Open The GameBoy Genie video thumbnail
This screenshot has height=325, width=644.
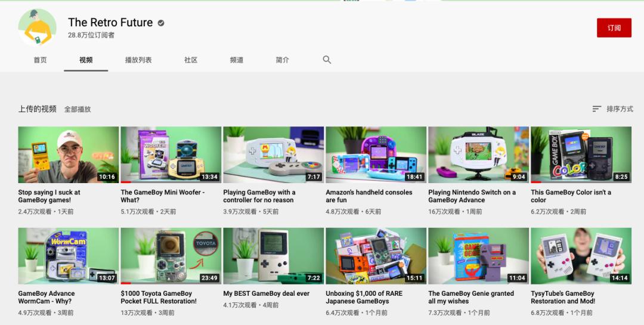click(478, 256)
